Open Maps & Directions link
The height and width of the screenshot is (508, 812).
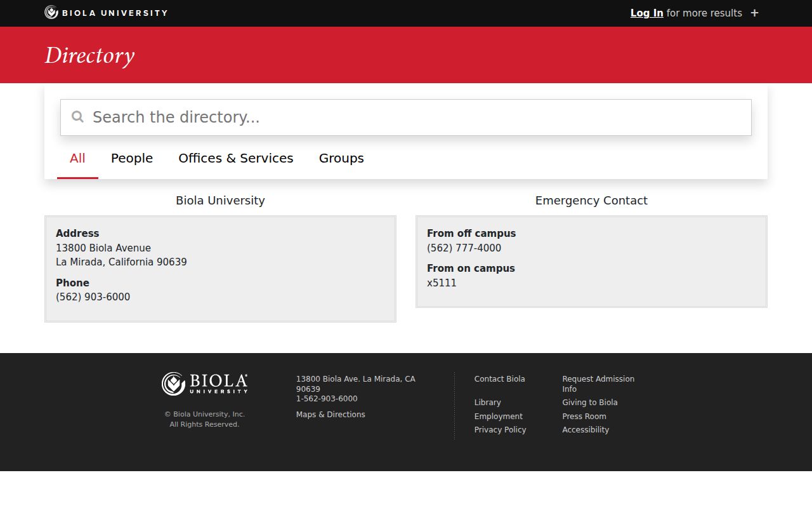pos(331,414)
